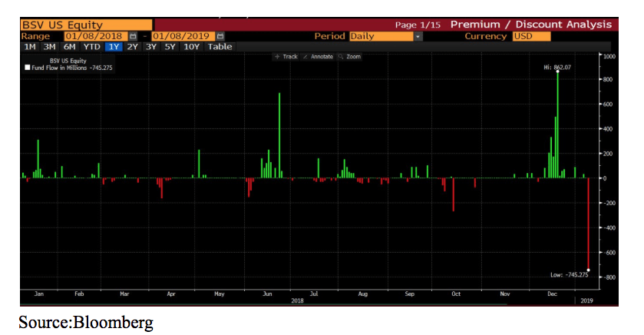Click the USD currency field
This screenshot has height=335, width=644.
coord(531,36)
